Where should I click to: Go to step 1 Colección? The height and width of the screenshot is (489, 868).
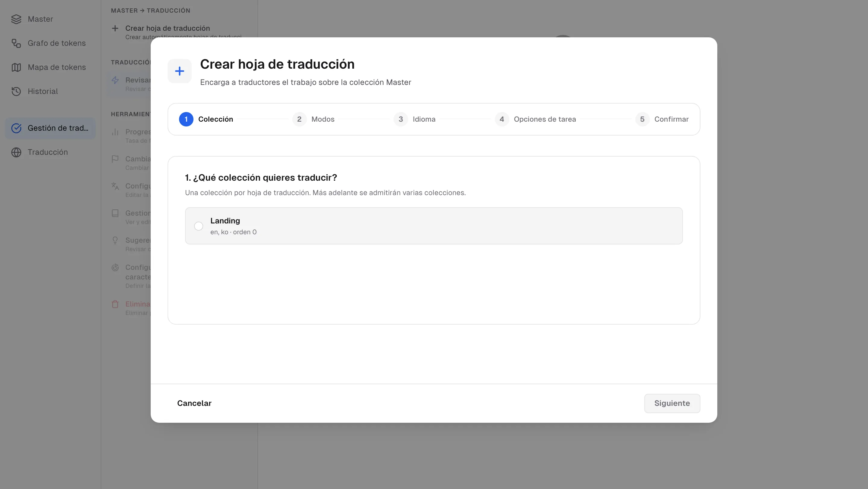206,119
